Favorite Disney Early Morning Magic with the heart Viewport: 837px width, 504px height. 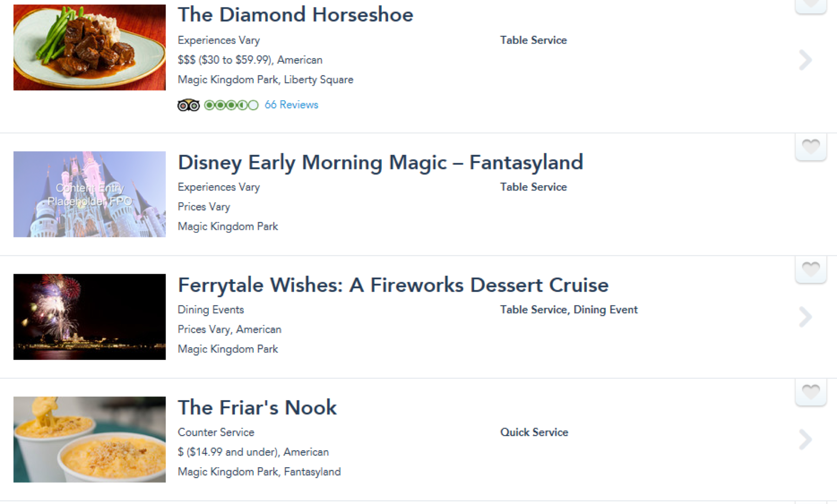pos(810,146)
